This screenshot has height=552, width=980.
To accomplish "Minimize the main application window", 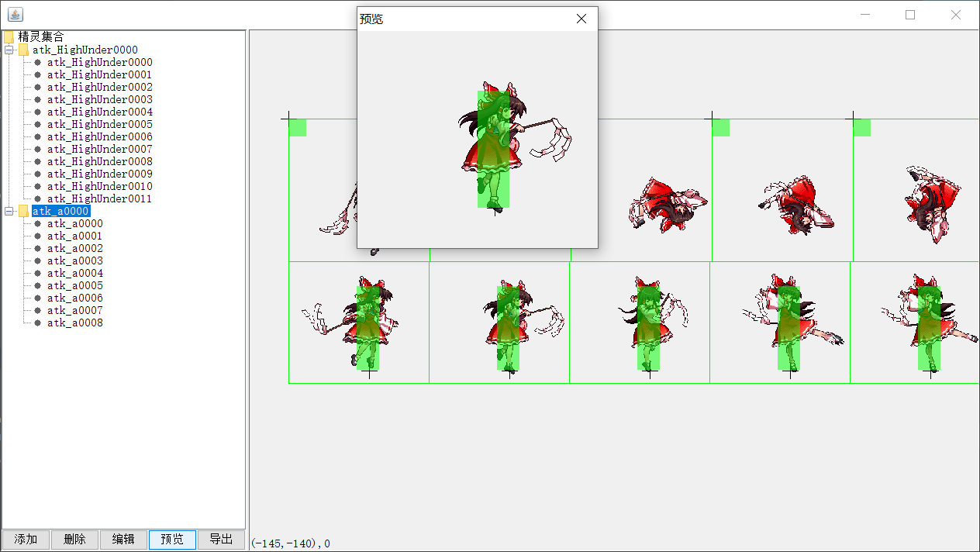I will point(865,15).
